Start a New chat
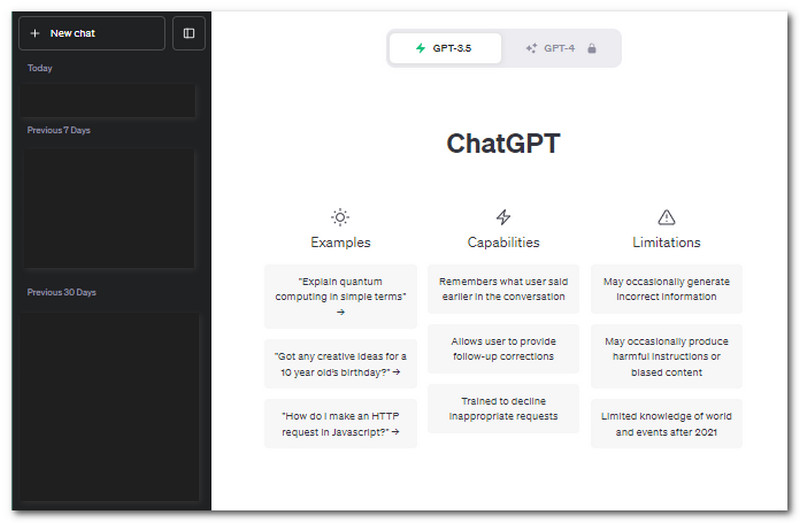 (92, 33)
